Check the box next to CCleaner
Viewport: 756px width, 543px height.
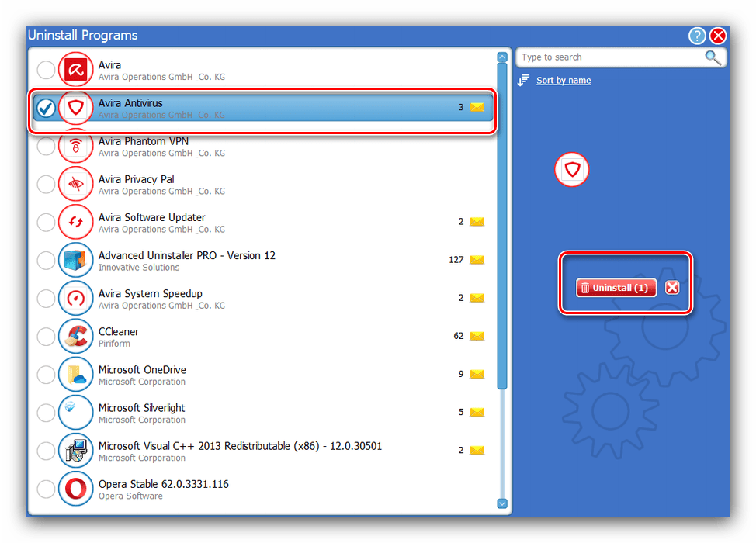pos(46,337)
